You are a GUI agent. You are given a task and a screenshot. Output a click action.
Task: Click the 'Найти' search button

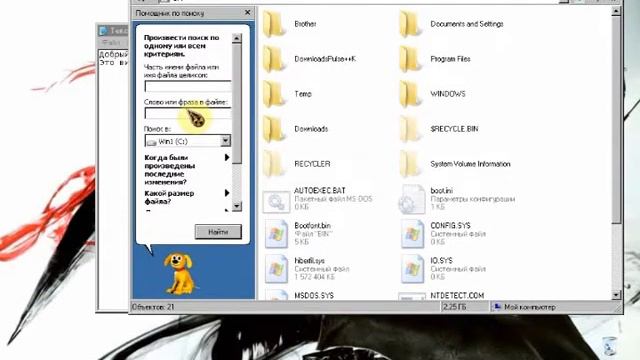pyautogui.click(x=218, y=232)
